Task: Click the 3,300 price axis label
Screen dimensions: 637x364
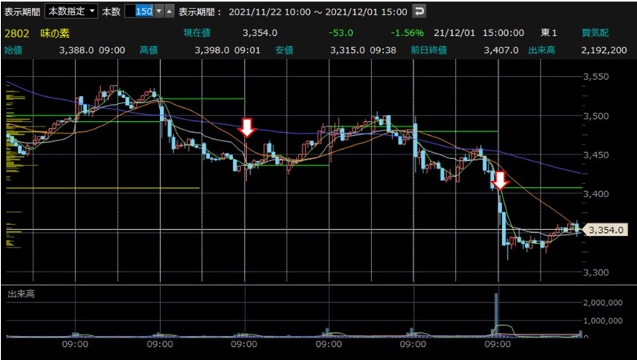Action: point(596,272)
